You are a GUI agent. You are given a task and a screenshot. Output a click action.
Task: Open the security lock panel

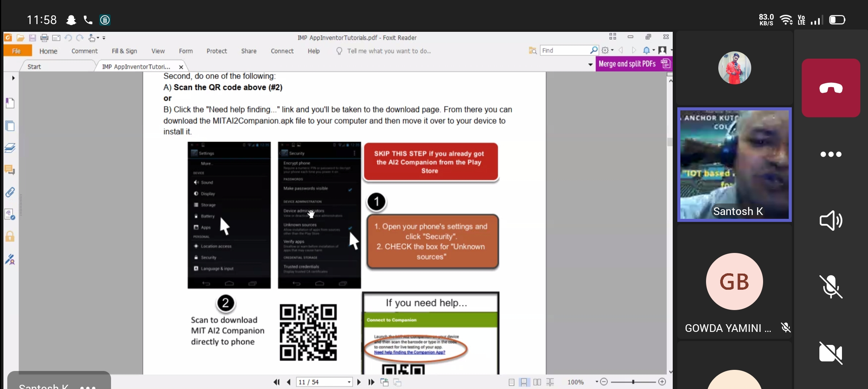tap(10, 236)
